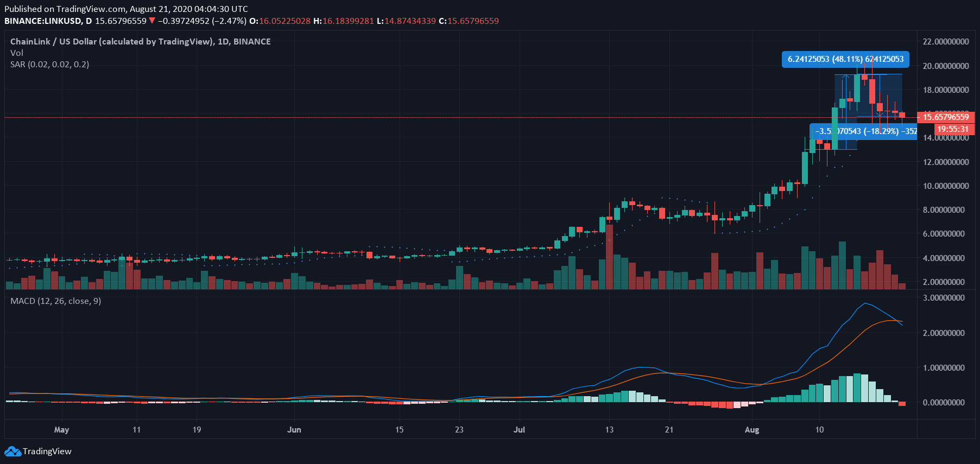Screen dimensions: 980x464
Task: Click the Published on TradingView.com header line
Action: [126, 9]
